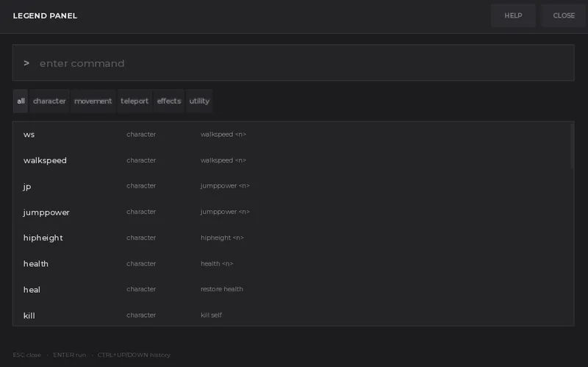588x367 pixels.
Task: Focus the enter command input field
Action: pyautogui.click(x=293, y=63)
